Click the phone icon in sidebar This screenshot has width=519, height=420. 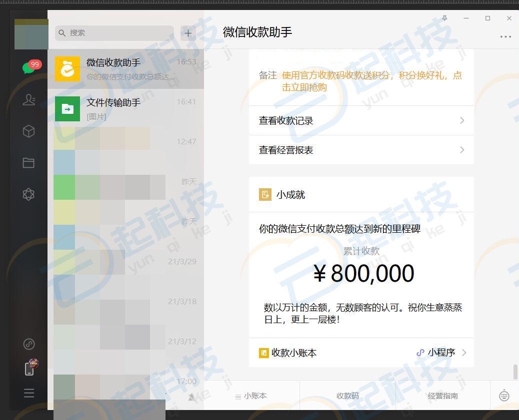click(x=29, y=369)
